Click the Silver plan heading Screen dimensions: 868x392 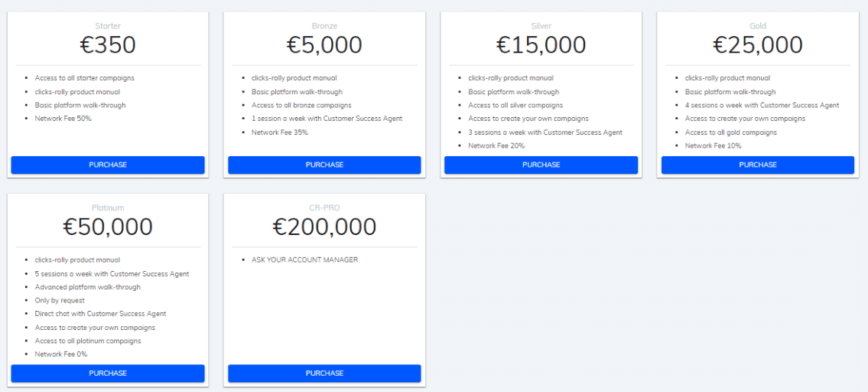coord(541,25)
